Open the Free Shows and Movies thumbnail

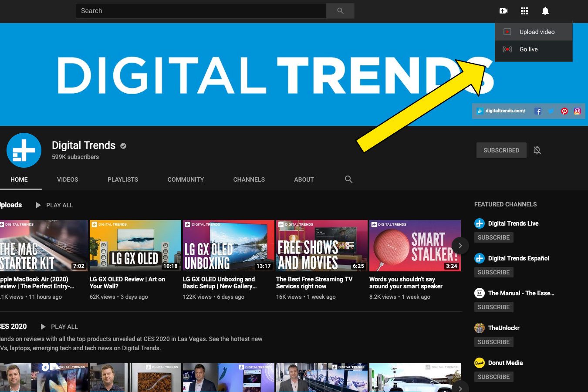[322, 246]
